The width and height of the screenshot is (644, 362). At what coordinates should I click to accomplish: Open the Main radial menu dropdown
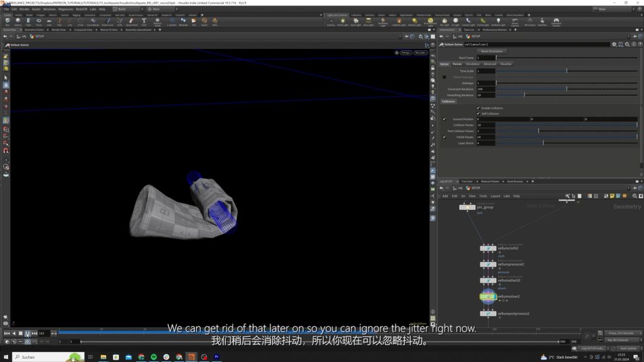click(x=162, y=9)
